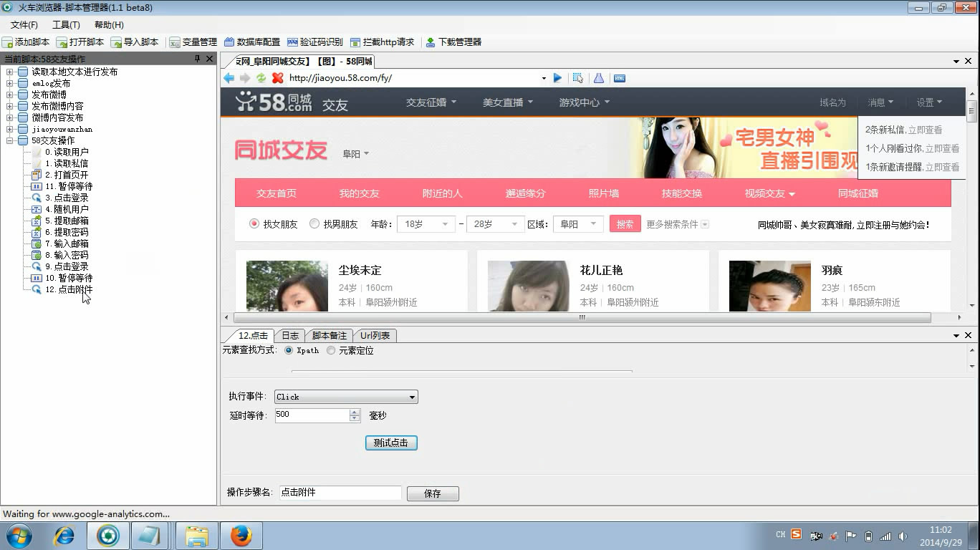Click the 保存 button
Screen dimensions: 980x550
[x=433, y=493]
